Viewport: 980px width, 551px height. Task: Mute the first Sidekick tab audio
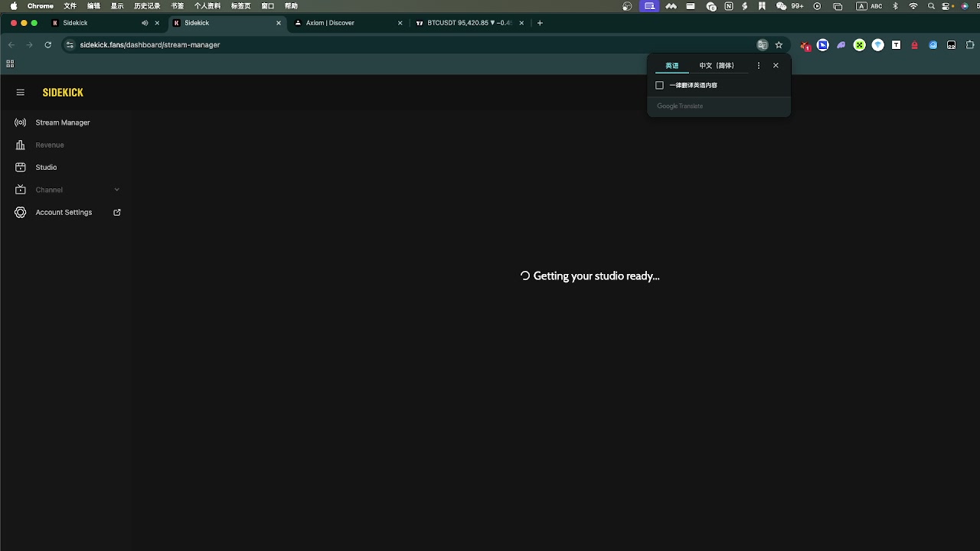[145, 23]
